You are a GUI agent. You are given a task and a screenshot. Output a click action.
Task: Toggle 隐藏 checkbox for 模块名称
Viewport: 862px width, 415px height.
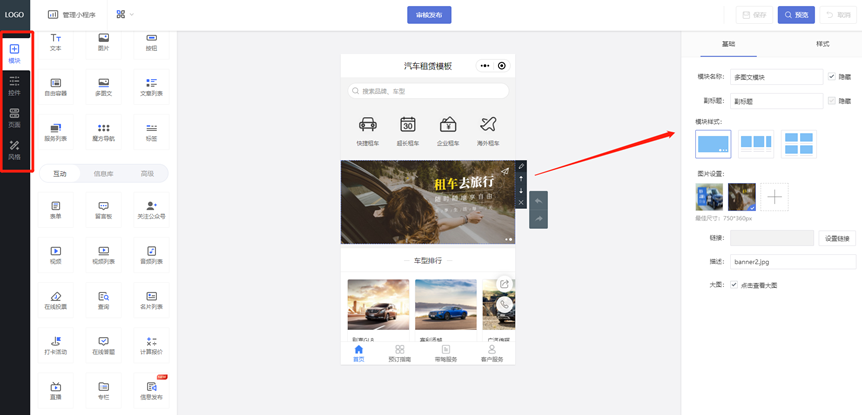click(832, 77)
